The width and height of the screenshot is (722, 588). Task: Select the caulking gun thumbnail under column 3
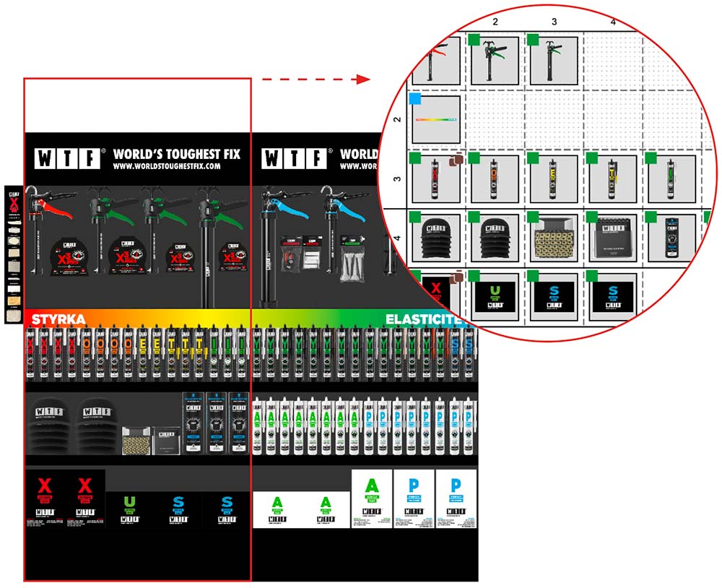(x=554, y=61)
